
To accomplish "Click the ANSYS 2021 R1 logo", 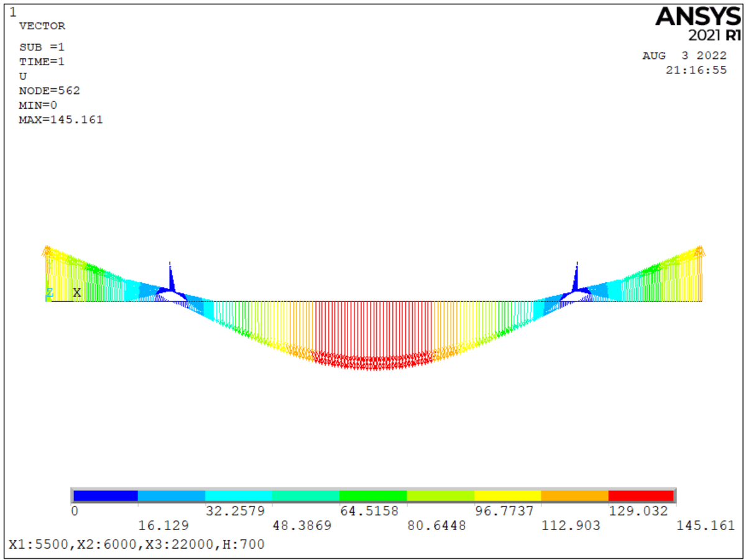I will (699, 22).
